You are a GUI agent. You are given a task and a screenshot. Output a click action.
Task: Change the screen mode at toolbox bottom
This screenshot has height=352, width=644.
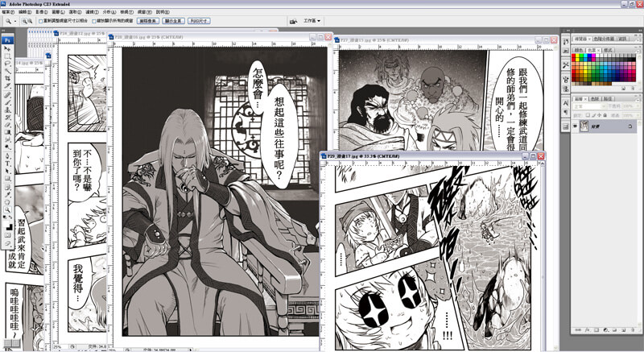[x=7, y=243]
